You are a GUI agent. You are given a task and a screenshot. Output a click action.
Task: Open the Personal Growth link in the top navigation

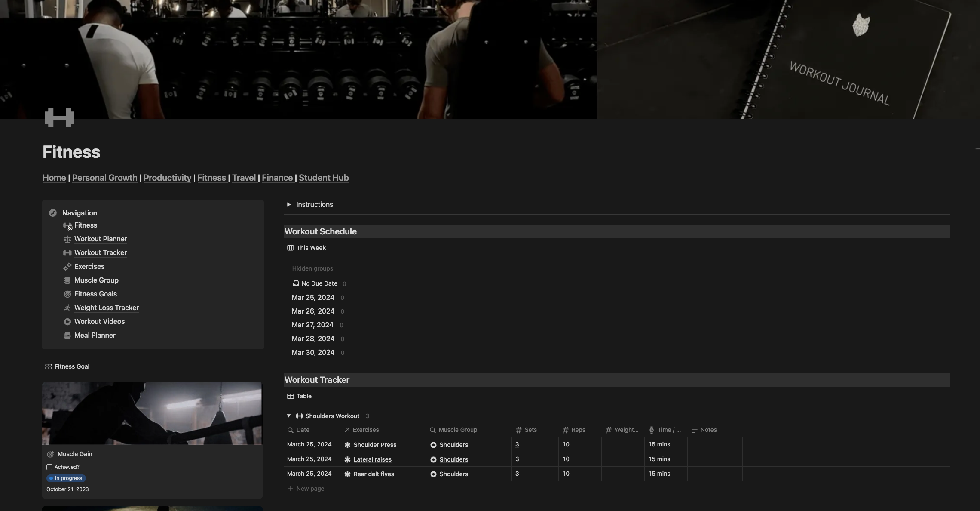104,178
